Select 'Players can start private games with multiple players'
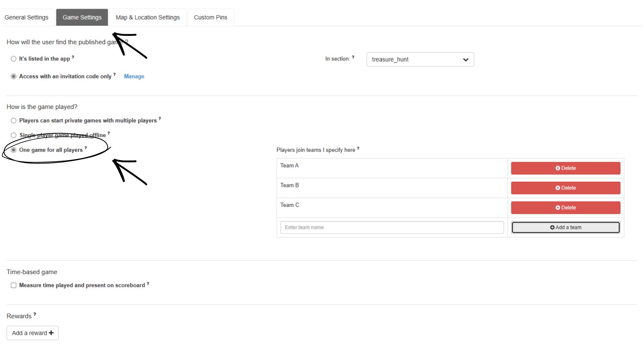 point(13,120)
